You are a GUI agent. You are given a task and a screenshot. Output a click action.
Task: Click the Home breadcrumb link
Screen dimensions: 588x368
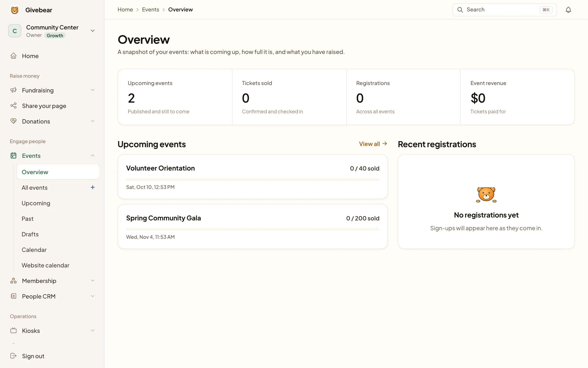point(125,9)
